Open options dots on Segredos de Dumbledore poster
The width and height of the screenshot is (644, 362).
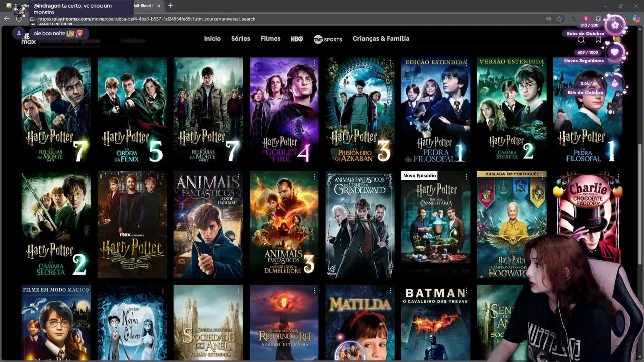coord(314,177)
